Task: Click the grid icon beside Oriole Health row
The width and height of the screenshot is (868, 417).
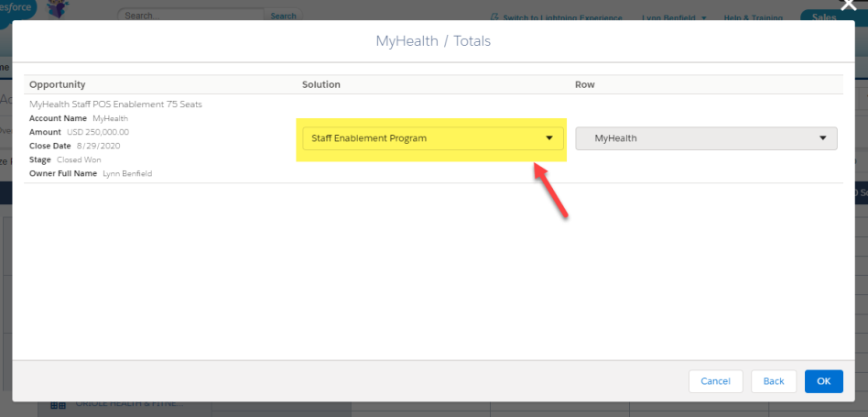Action: click(58, 406)
